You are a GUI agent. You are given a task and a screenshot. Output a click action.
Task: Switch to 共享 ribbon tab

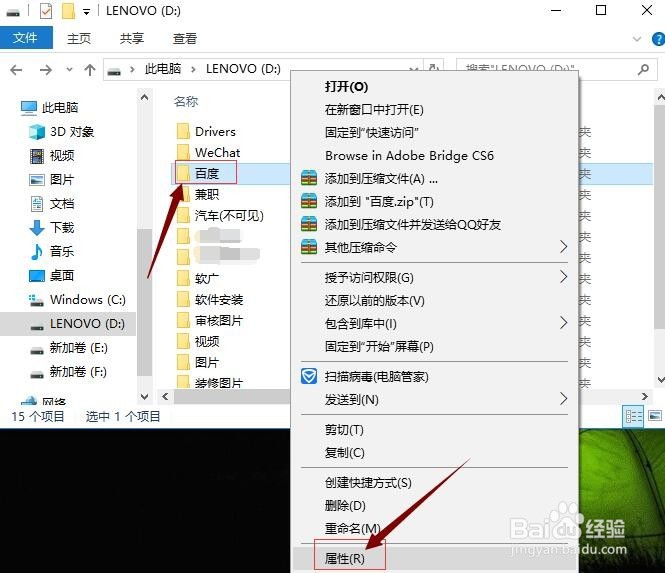(x=131, y=39)
